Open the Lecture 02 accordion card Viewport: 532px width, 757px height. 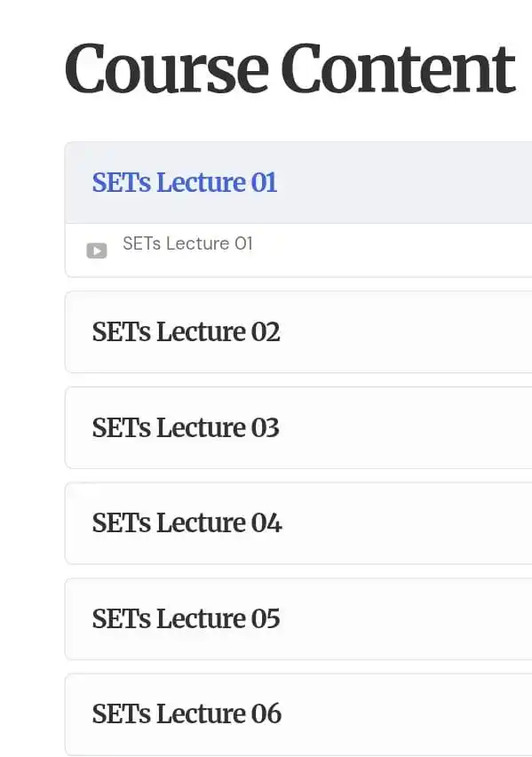(298, 332)
